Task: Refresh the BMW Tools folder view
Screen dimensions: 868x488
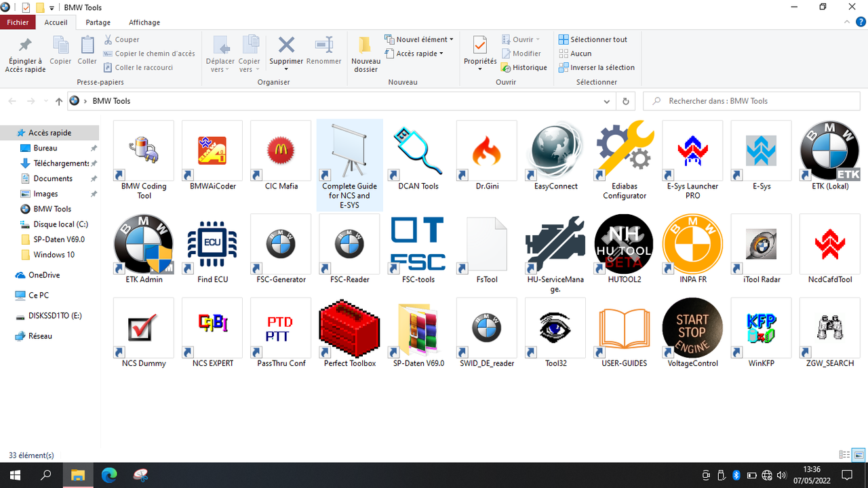Action: [x=626, y=101]
